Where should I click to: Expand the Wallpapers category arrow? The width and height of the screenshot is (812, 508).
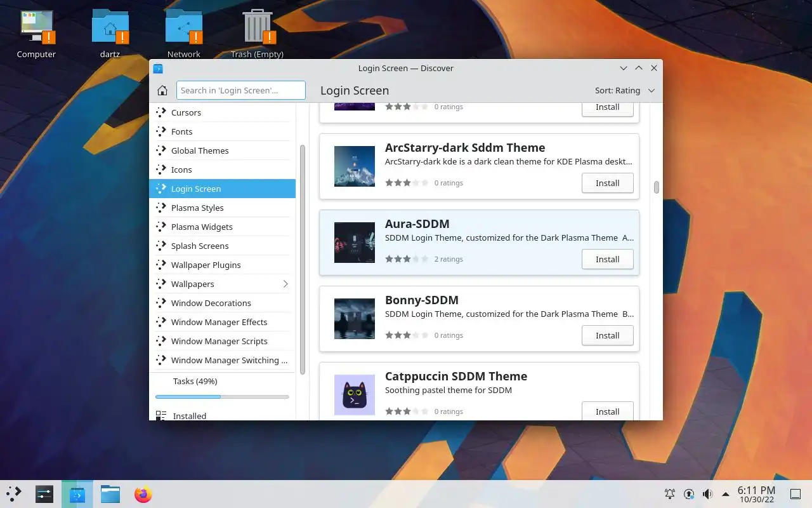coord(285,284)
